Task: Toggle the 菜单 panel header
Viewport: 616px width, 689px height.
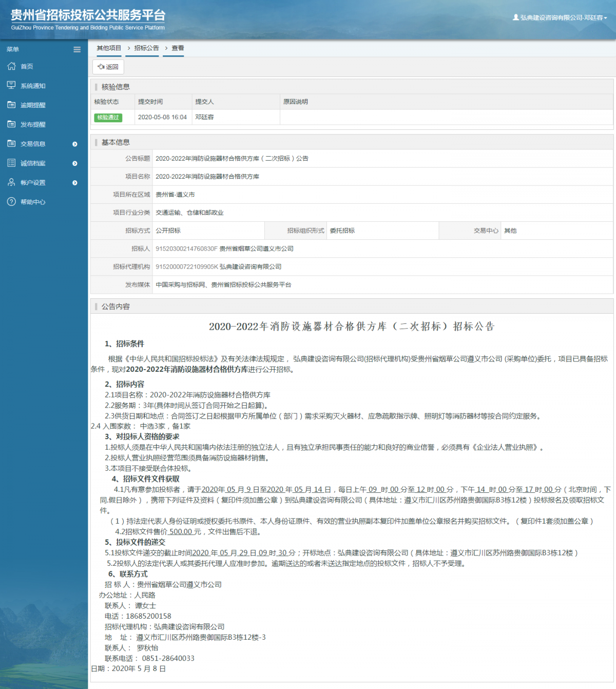Action: coord(13,49)
